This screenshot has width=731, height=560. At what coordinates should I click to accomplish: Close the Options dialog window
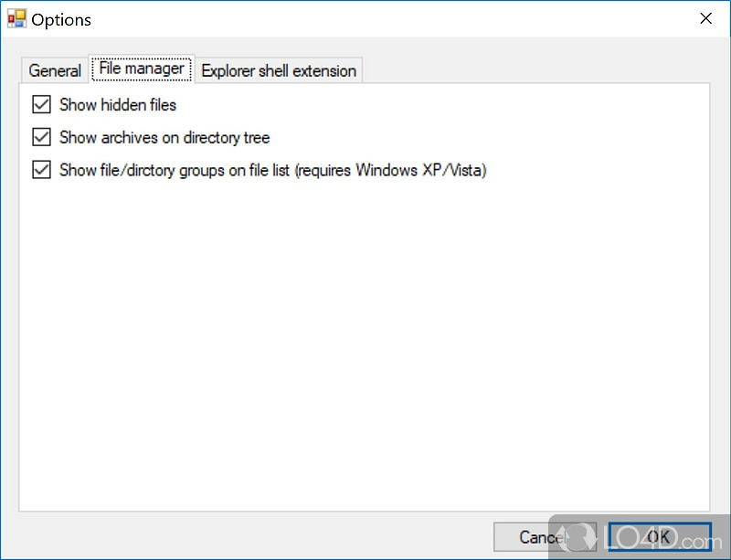[x=705, y=18]
